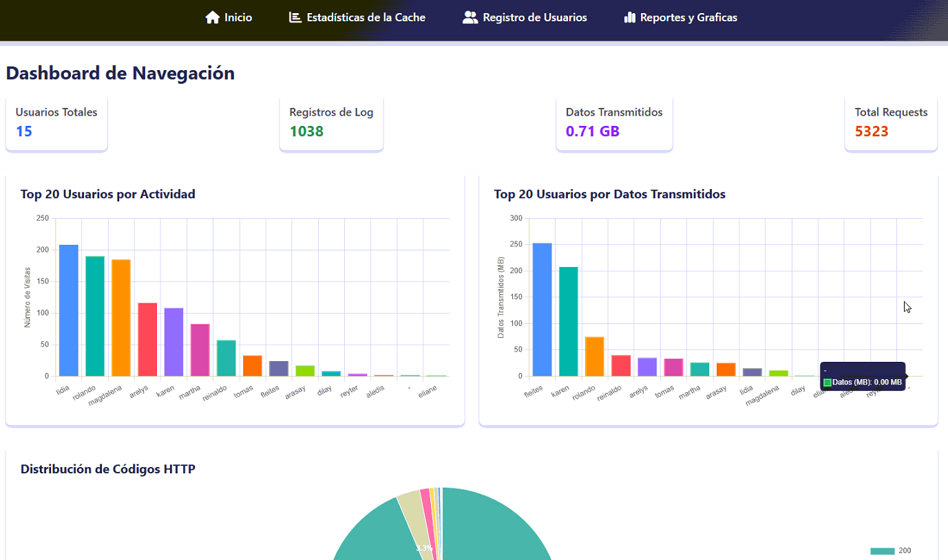Click the magdalena bar in Actividad chart
Screen dimensions: 948x560
pyautogui.click(x=121, y=318)
